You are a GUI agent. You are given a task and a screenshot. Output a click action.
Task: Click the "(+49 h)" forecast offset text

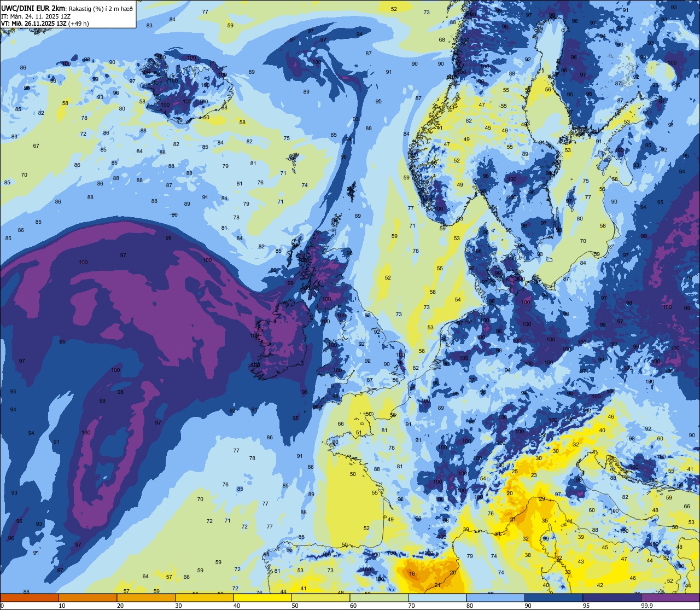(x=79, y=24)
